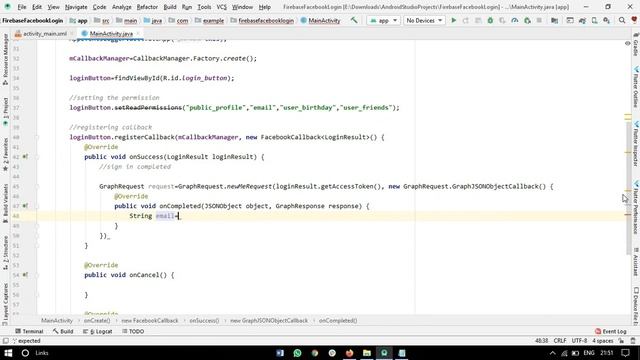
Task: Click Sync Project with Gradle Files icon
Action: (582, 20)
